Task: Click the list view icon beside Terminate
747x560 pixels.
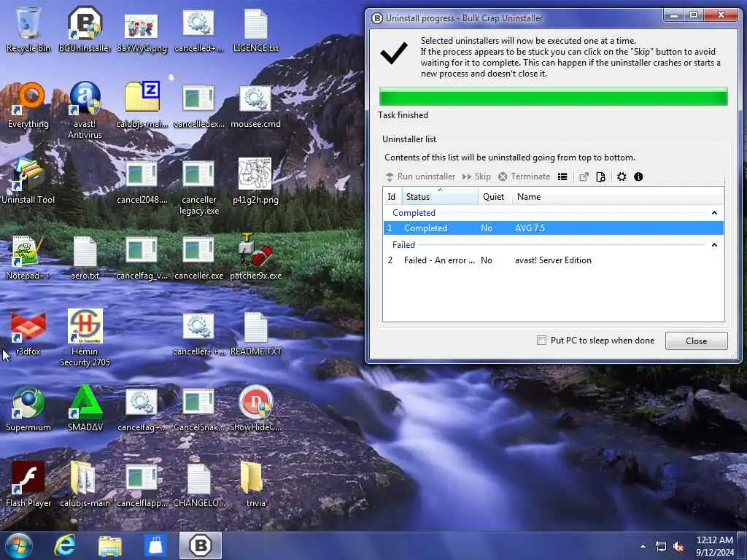Action: pyautogui.click(x=562, y=176)
